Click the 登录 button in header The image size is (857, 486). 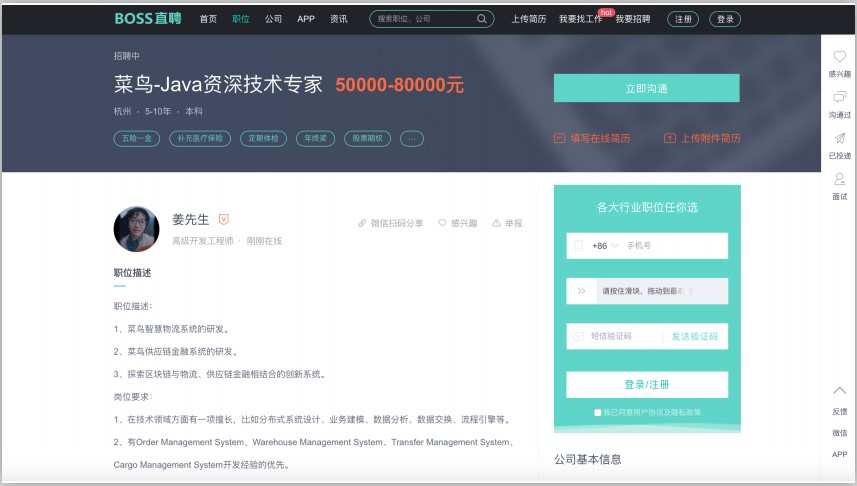click(725, 19)
